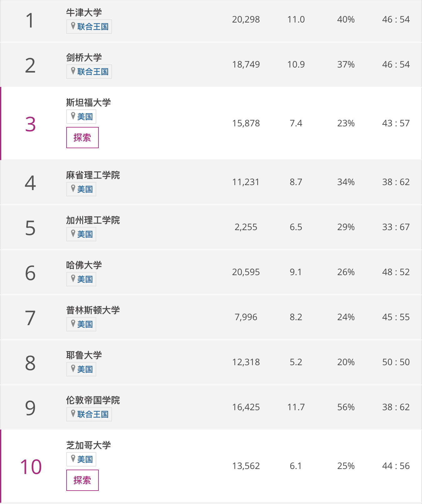Open the 哈佛大学 university page
The height and width of the screenshot is (504, 422).
(x=84, y=265)
